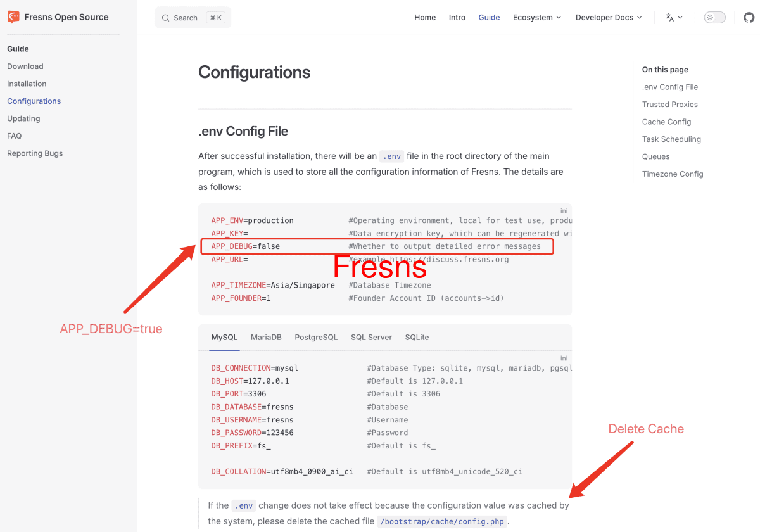This screenshot has height=532, width=760.
Task: Navigate to the Home menu item
Action: click(425, 17)
